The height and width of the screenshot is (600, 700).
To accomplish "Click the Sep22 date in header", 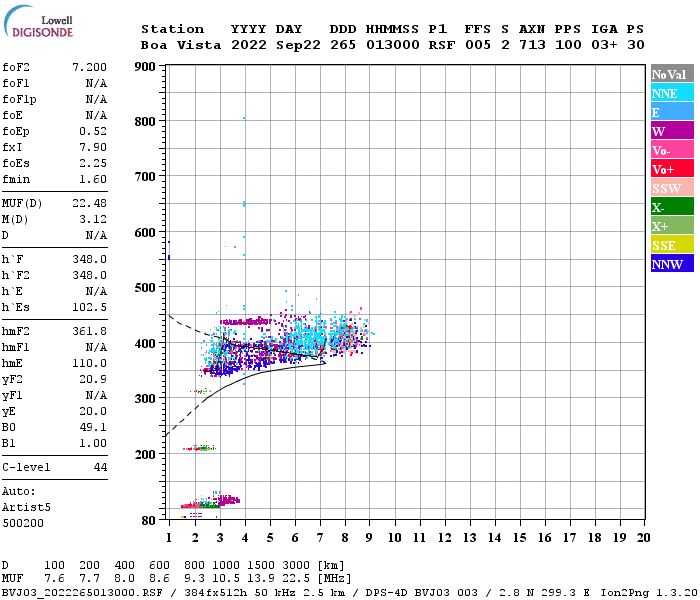I will tap(298, 45).
